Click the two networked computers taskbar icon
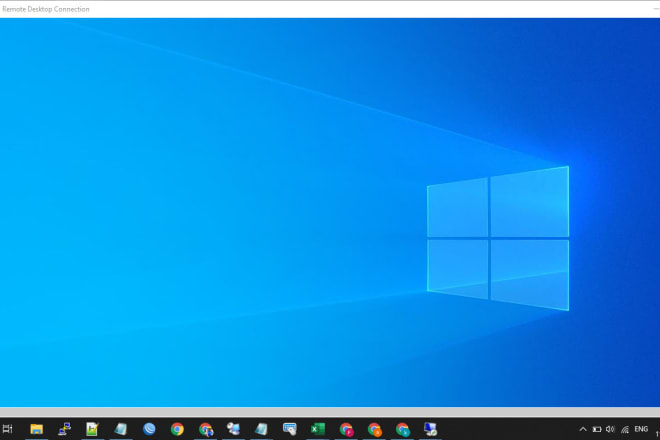The height and width of the screenshot is (440, 660). [x=64, y=429]
